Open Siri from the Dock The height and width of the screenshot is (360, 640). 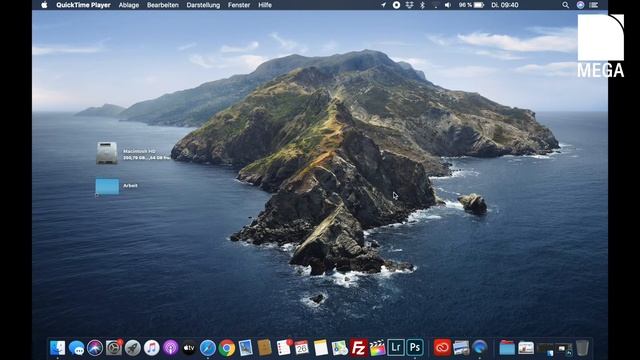(x=95, y=348)
